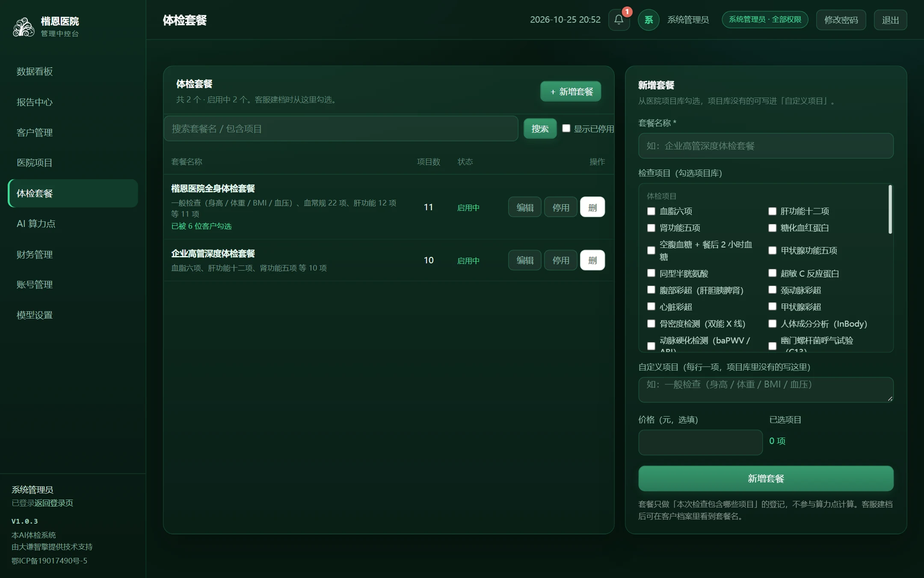The image size is (924, 578).
Task: Check the 肾功能五项 item
Action: [x=651, y=228]
